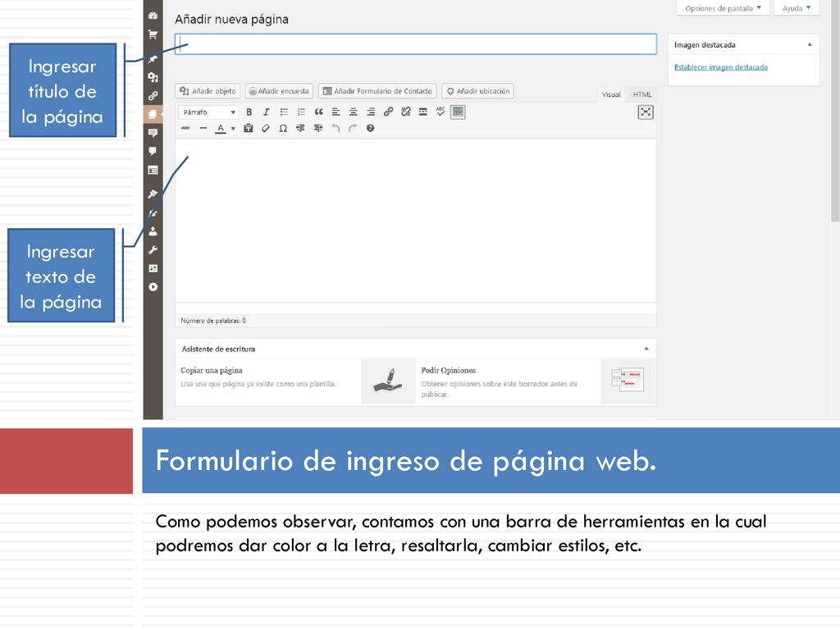
Task: Toggle italic formatting in the editor toolbar
Action: tap(266, 112)
